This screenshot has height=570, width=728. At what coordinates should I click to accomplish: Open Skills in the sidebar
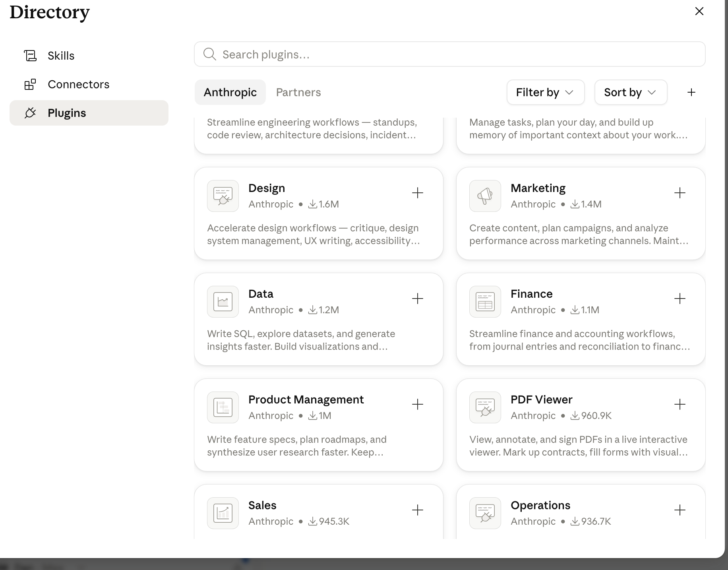[89, 56]
